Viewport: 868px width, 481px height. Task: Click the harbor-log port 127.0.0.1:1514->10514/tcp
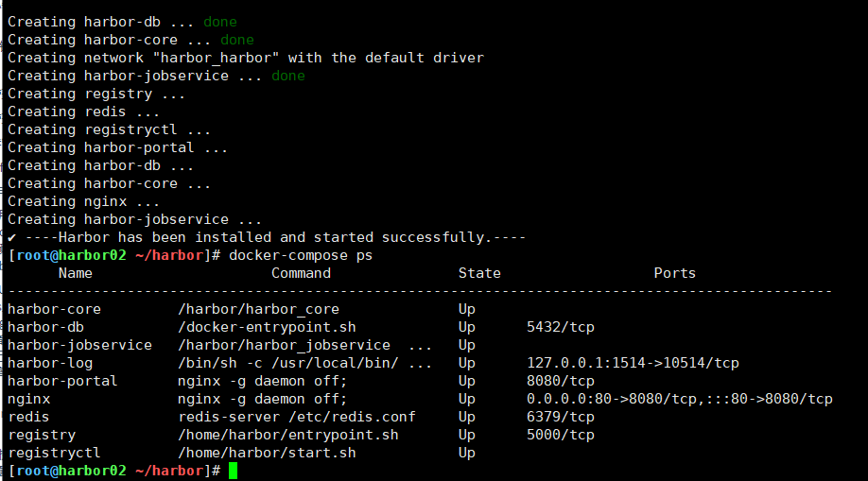(x=633, y=363)
